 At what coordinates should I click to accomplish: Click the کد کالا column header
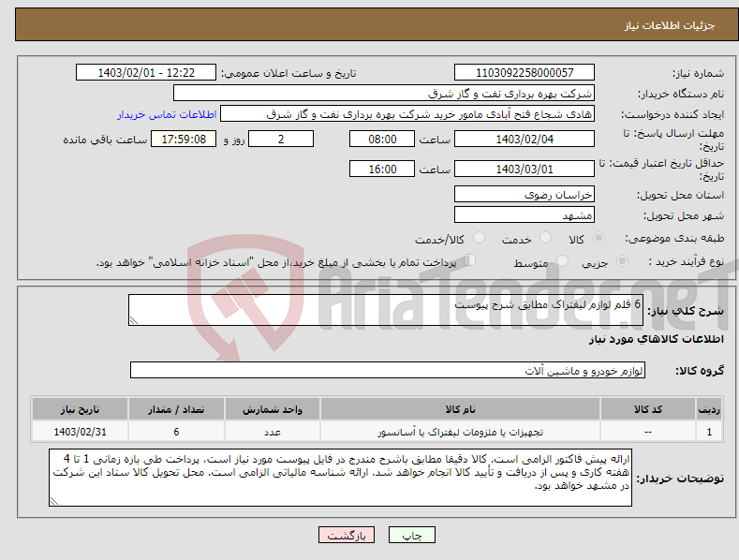pos(648,409)
